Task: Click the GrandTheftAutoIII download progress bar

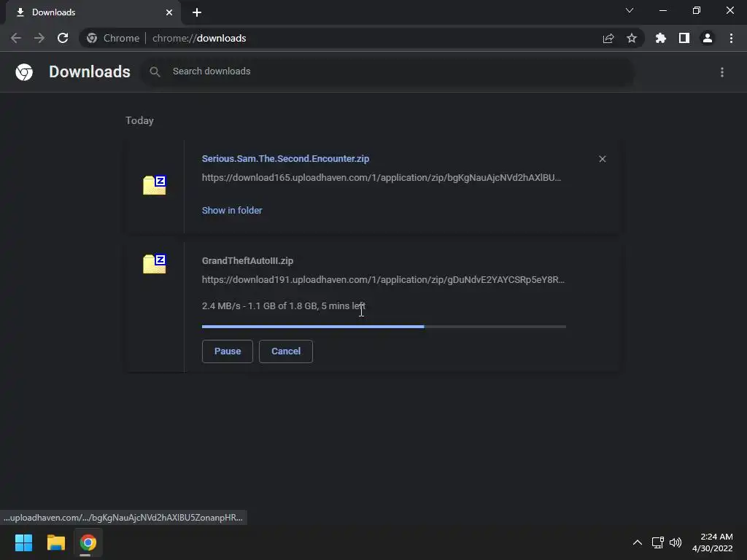Action: tap(384, 327)
